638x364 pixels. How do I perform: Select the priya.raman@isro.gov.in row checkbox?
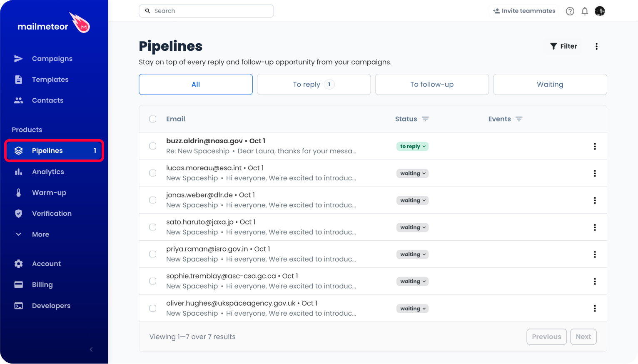153,254
